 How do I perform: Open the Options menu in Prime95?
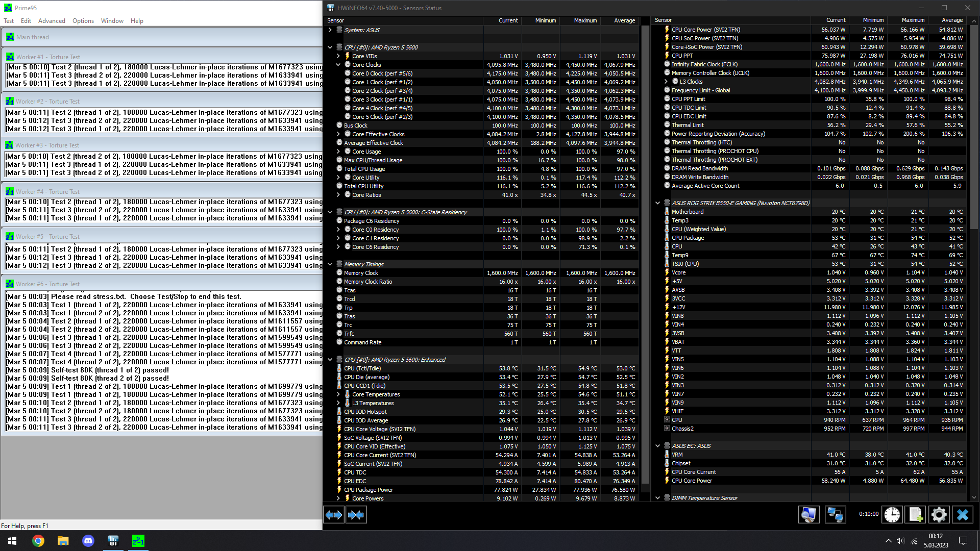(x=83, y=21)
